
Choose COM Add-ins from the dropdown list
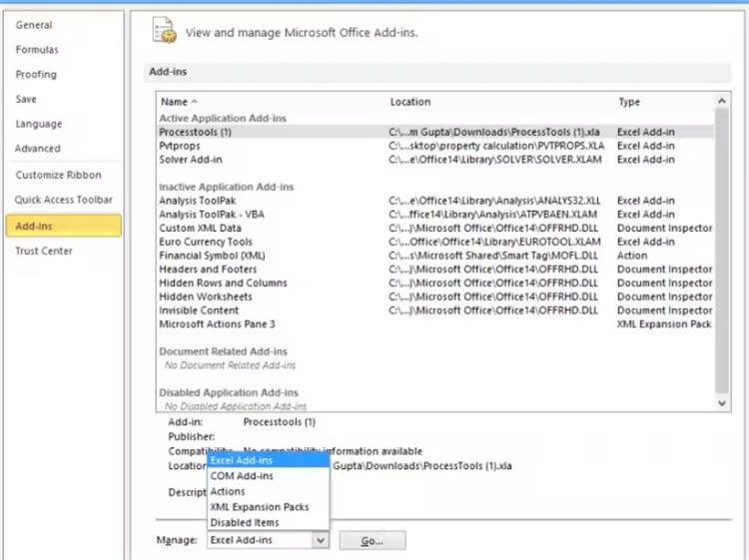269,476
